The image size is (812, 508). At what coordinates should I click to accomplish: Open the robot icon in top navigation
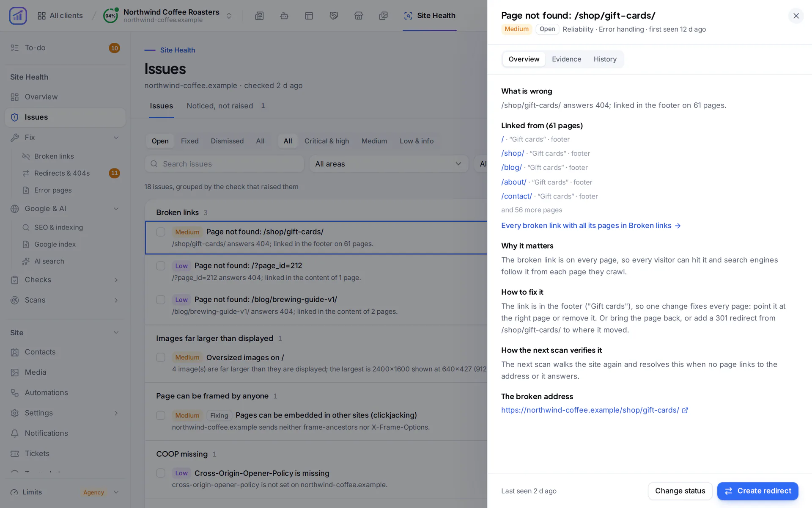(x=284, y=16)
